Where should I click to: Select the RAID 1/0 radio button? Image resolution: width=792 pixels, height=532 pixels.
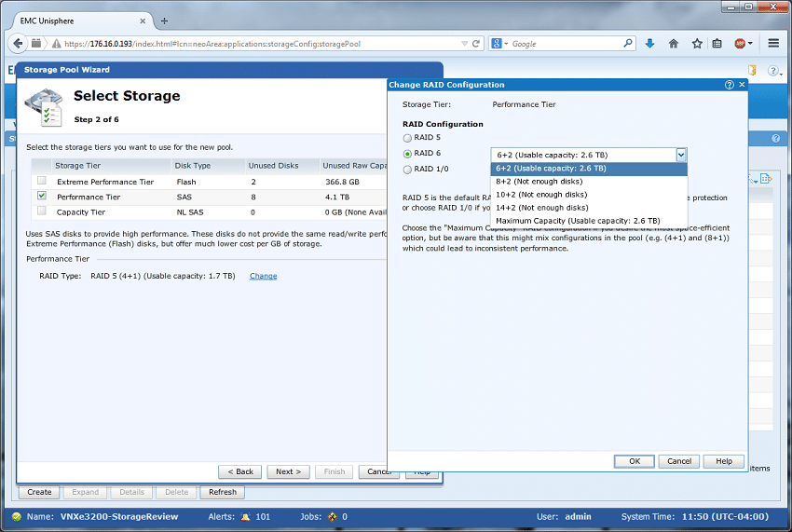pos(407,170)
